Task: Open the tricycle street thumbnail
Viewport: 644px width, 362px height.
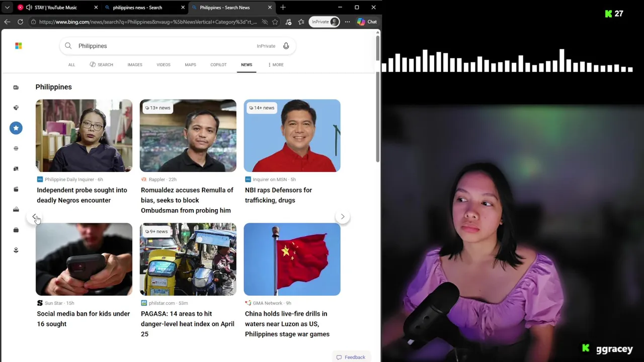Action: pos(188,259)
